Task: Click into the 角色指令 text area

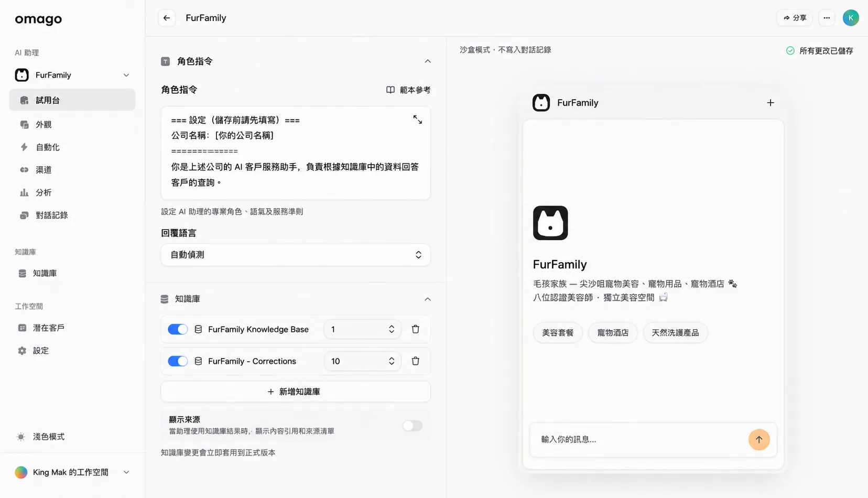Action: pos(296,153)
